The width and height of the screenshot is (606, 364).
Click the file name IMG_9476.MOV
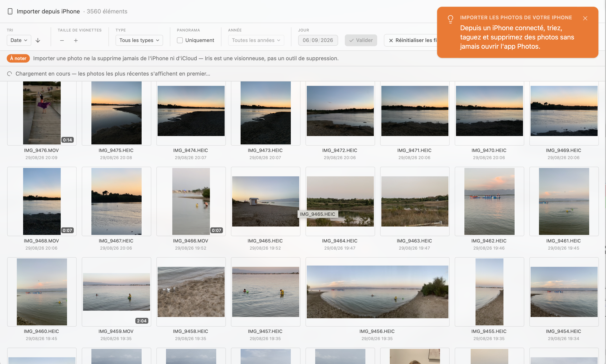click(x=41, y=150)
